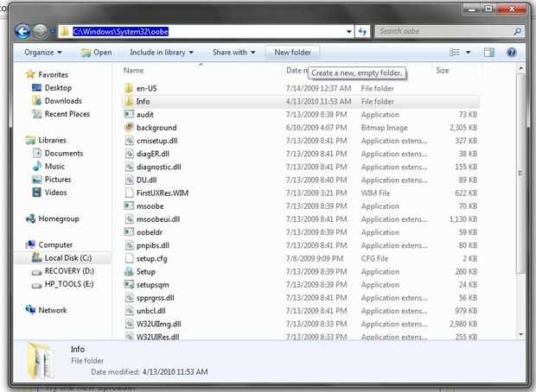Click the vertical scrollbar up arrow
The height and width of the screenshot is (392, 536).
tap(520, 68)
